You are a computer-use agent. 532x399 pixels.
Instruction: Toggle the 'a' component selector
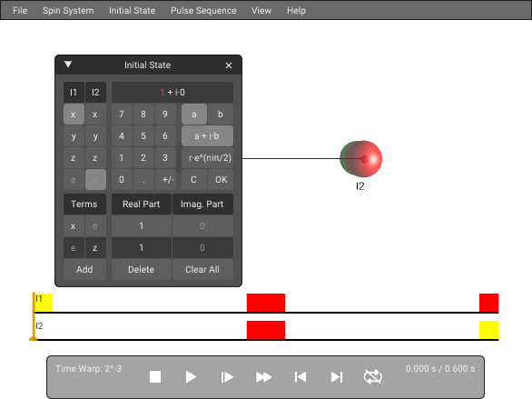pos(194,115)
